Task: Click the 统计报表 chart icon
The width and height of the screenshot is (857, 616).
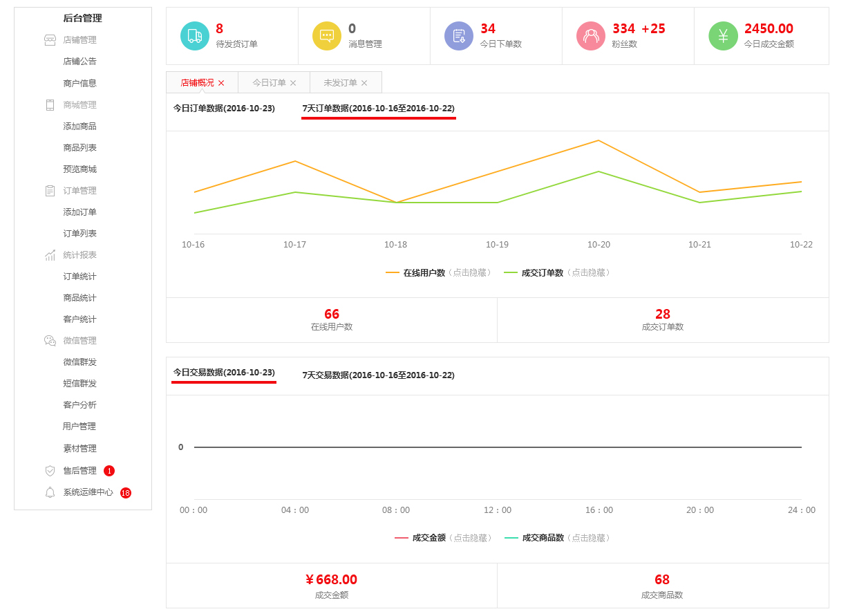Action: click(x=50, y=255)
